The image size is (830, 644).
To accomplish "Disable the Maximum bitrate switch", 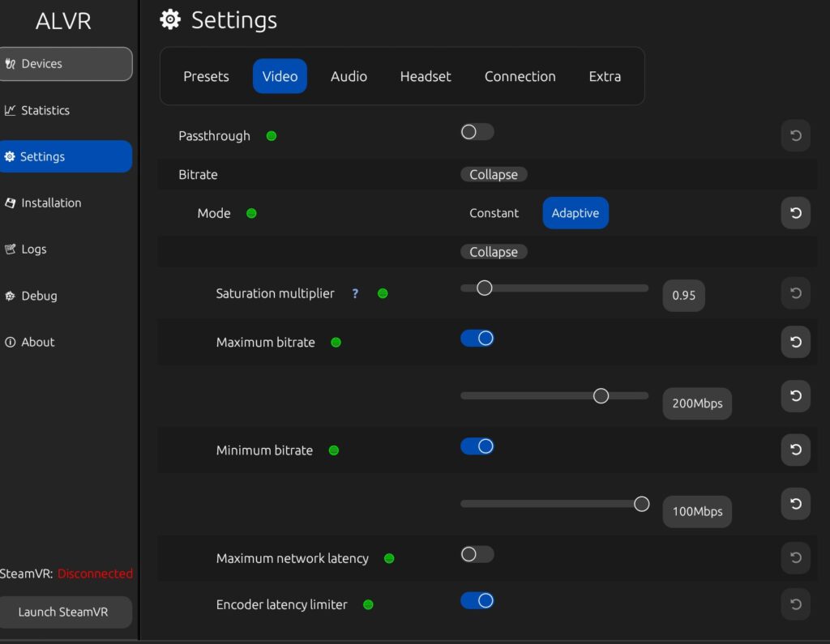I will [477, 339].
